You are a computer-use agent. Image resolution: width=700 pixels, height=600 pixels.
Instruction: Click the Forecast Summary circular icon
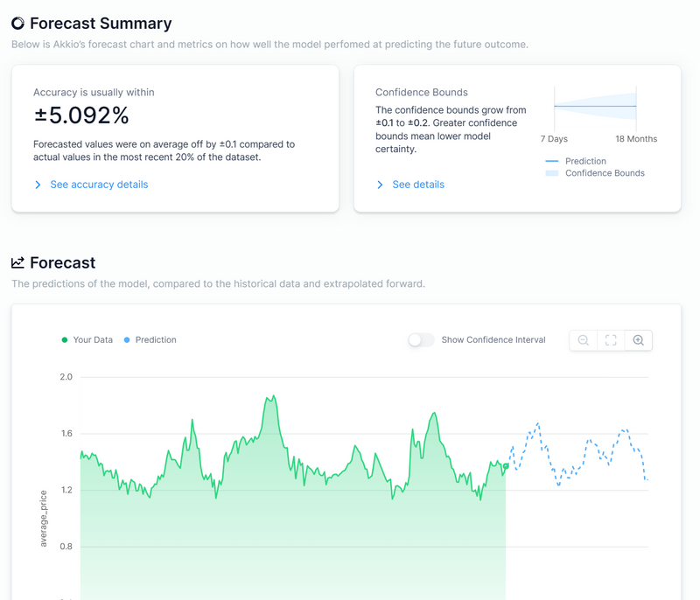click(x=17, y=23)
